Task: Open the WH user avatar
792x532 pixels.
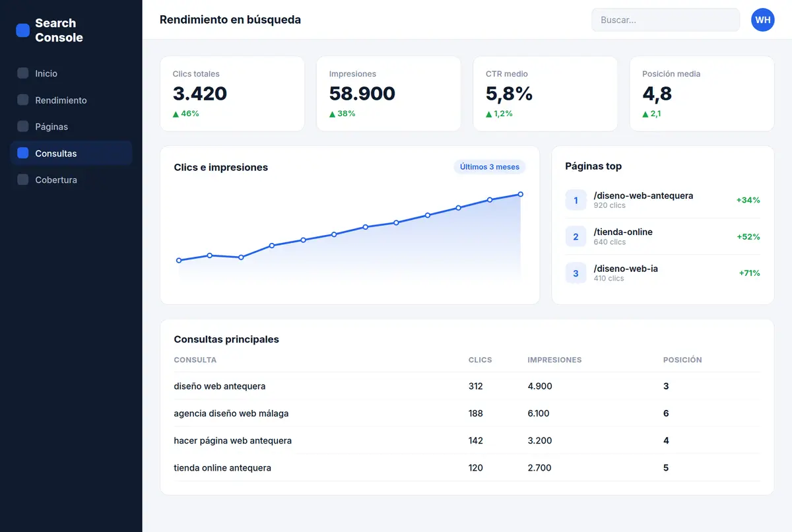Action: pyautogui.click(x=763, y=20)
